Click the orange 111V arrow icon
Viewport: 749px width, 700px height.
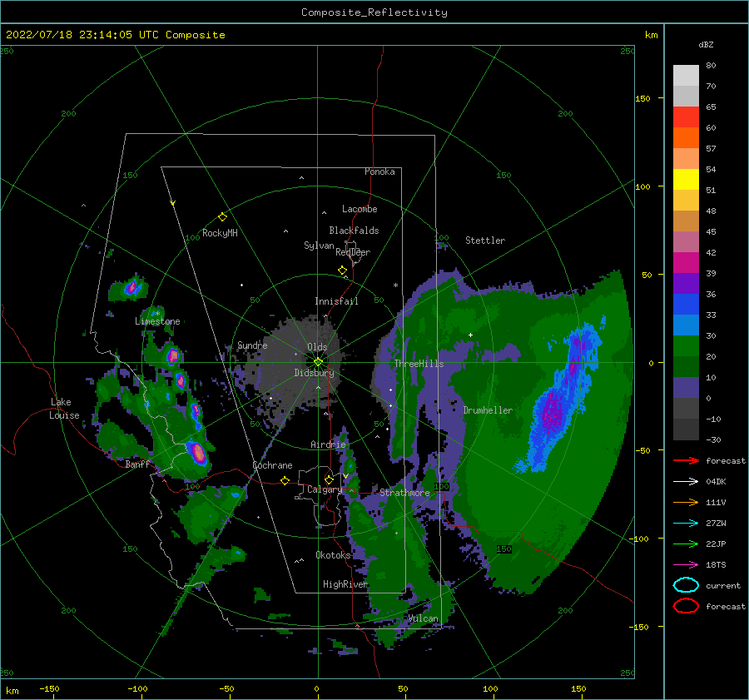686,502
